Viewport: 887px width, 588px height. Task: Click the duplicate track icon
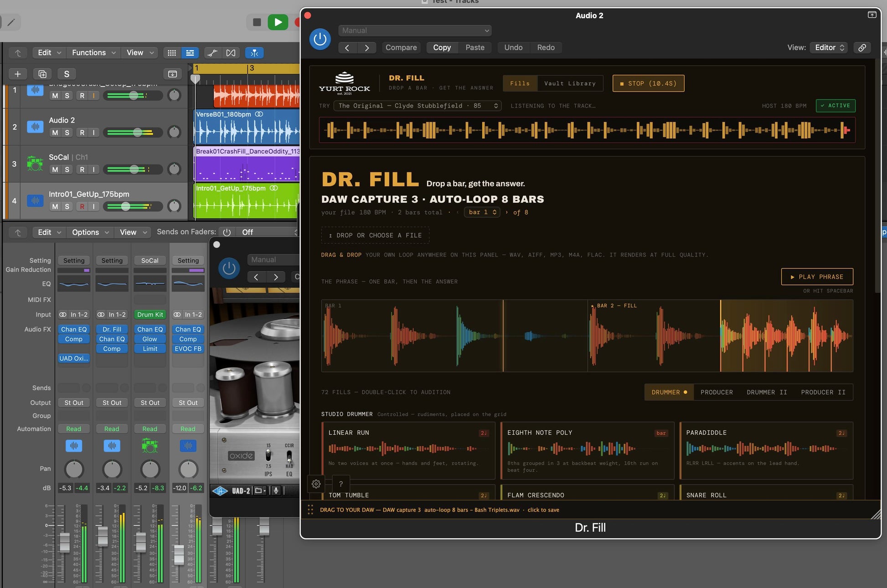point(42,74)
